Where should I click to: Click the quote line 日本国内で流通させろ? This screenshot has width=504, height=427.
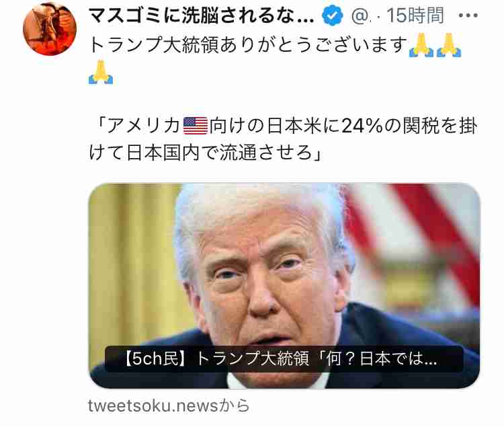[x=205, y=152]
